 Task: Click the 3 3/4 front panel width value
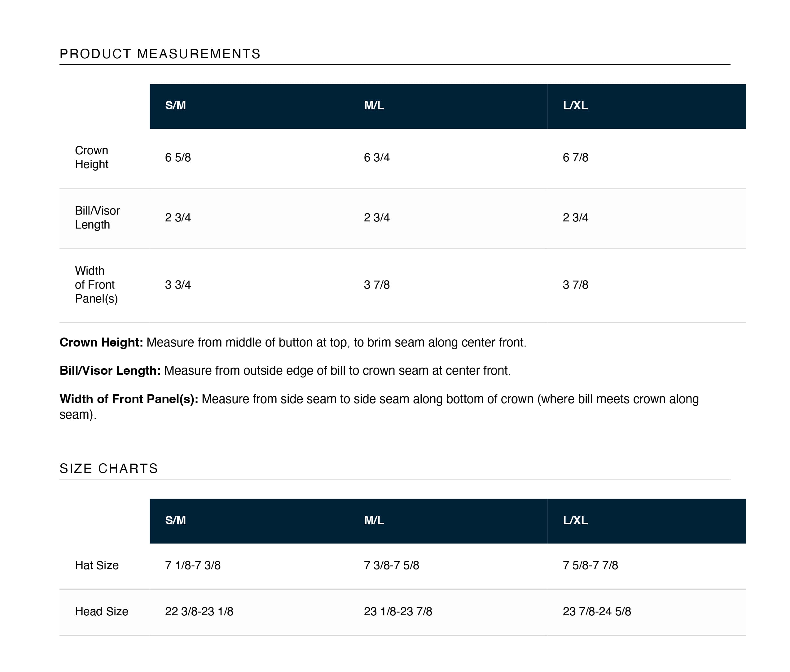[x=178, y=285]
